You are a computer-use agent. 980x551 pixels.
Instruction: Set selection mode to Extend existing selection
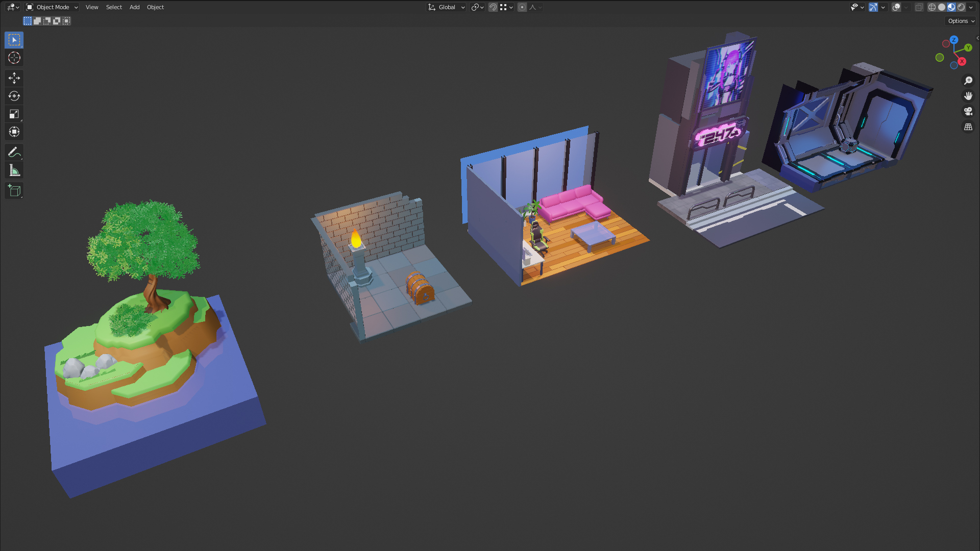coord(37,21)
